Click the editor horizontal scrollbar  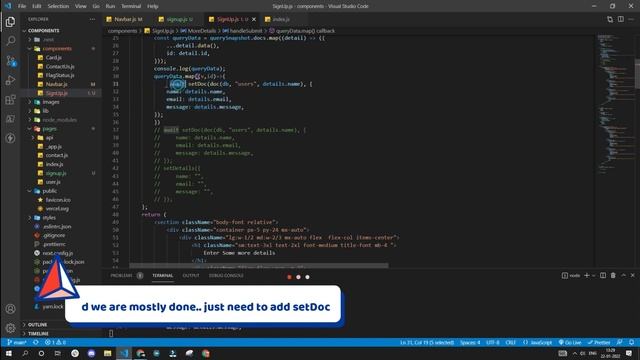tap(259, 266)
